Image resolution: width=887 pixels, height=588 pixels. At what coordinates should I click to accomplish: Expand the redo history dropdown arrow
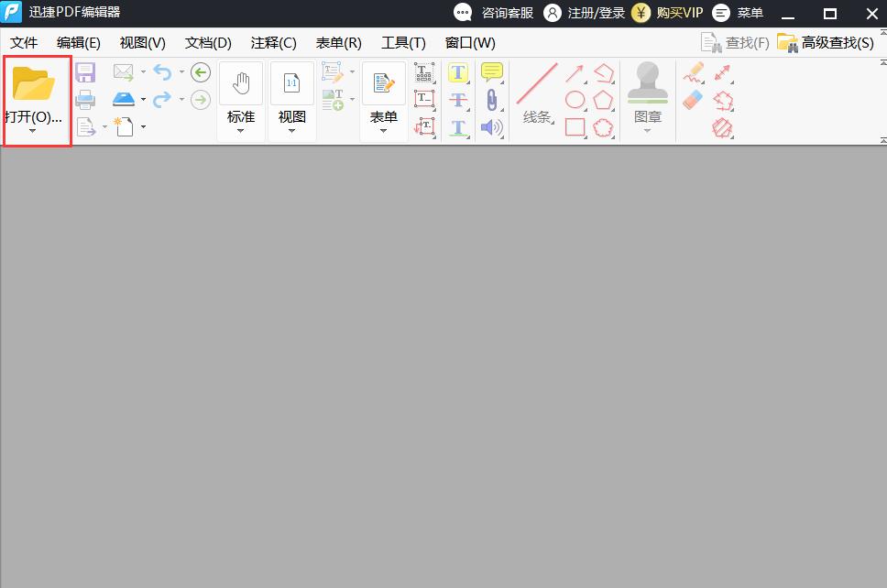[181, 100]
